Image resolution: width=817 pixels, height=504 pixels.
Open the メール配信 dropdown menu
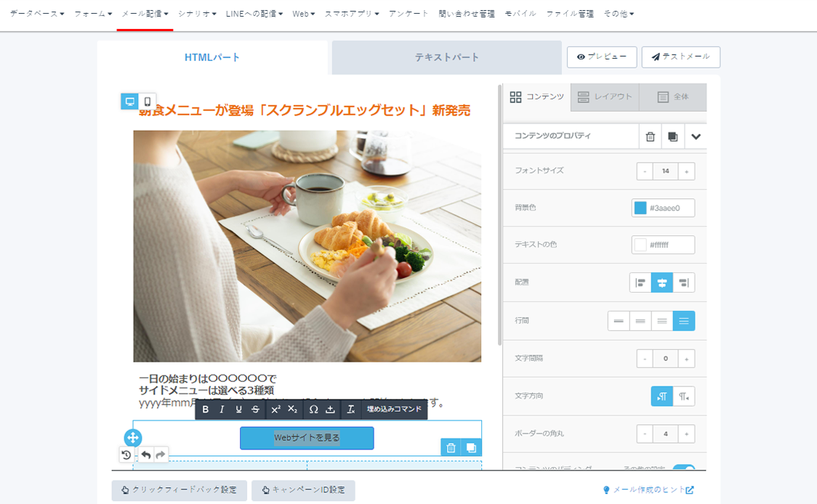145,14
